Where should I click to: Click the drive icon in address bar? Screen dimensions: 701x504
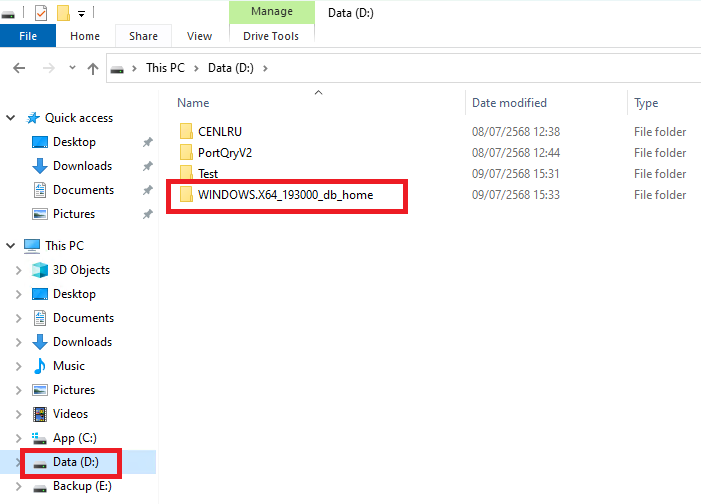point(117,69)
